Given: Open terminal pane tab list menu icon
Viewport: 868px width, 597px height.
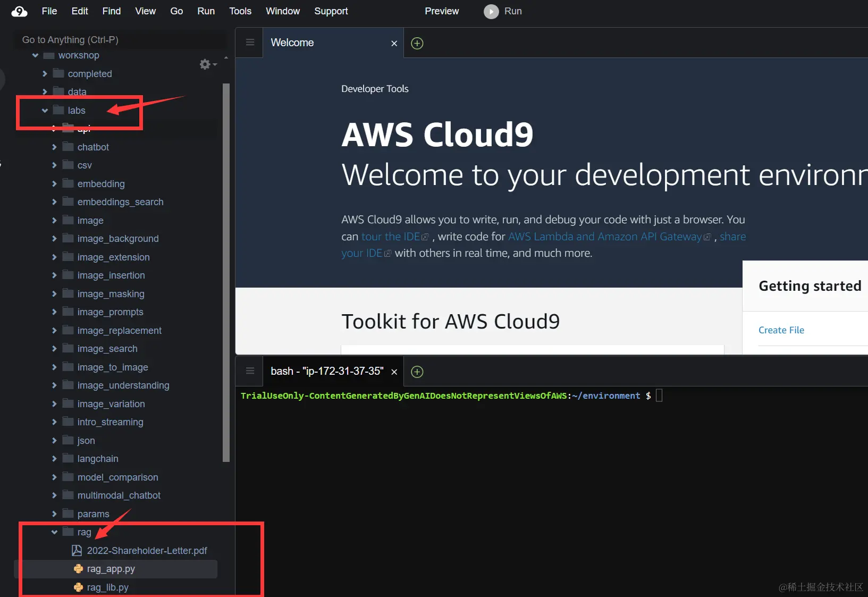Looking at the screenshot, I should (x=250, y=371).
